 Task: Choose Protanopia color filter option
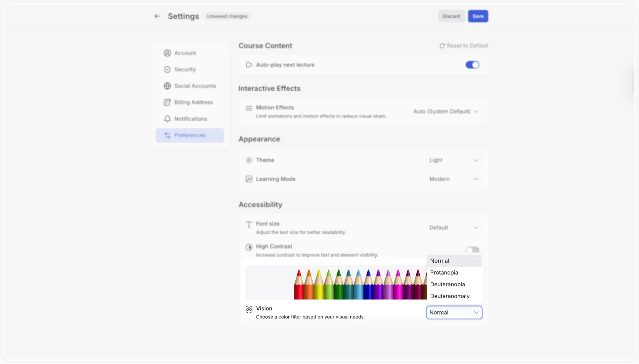coord(454,273)
